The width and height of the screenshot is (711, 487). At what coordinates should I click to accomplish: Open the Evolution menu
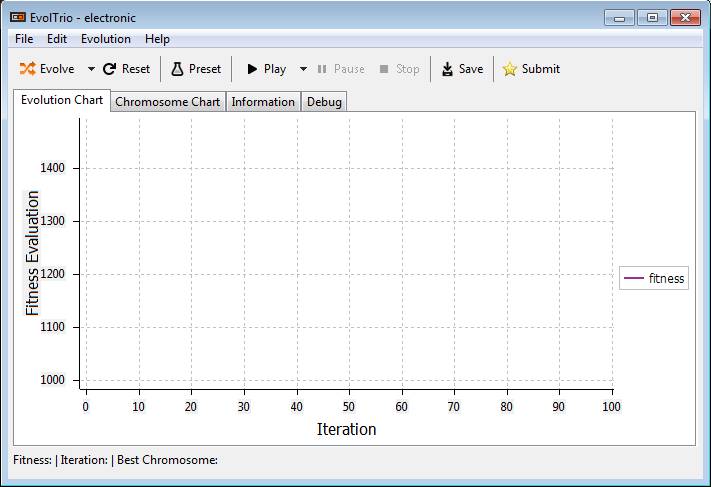(106, 39)
